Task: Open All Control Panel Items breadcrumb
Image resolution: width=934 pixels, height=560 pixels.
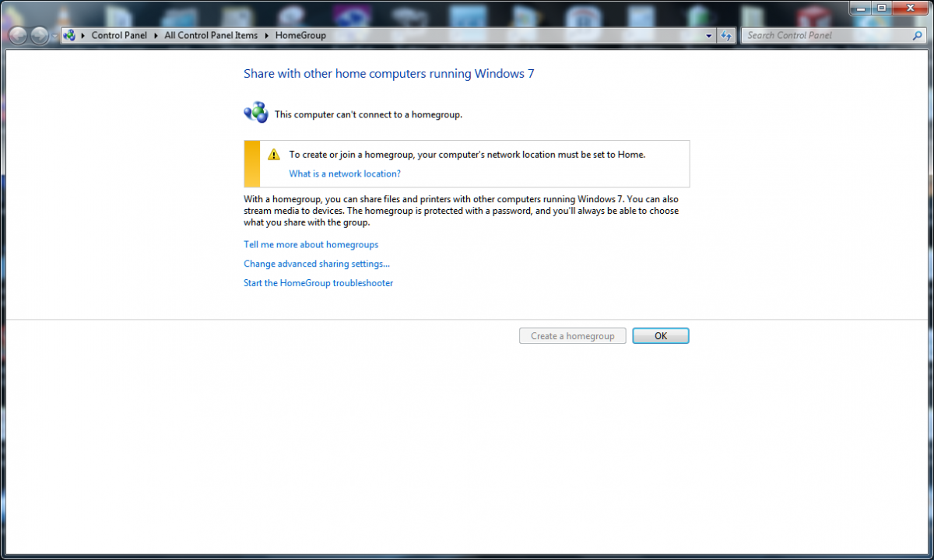Action: click(x=211, y=36)
